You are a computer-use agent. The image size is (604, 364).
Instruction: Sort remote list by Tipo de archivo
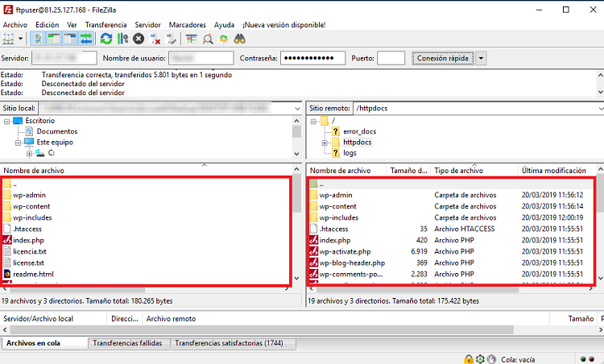pos(474,170)
